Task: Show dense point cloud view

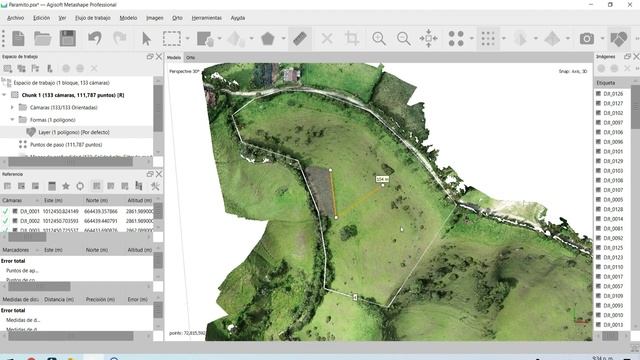Action: (488, 39)
